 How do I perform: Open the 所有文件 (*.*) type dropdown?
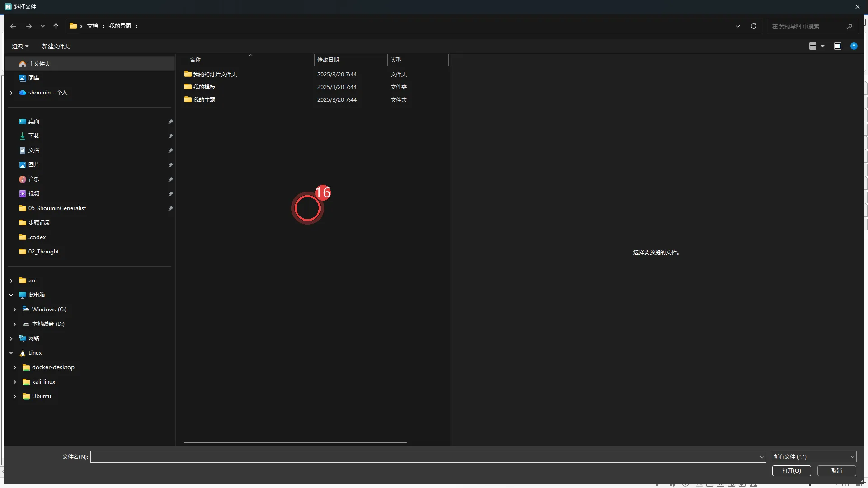coord(814,457)
